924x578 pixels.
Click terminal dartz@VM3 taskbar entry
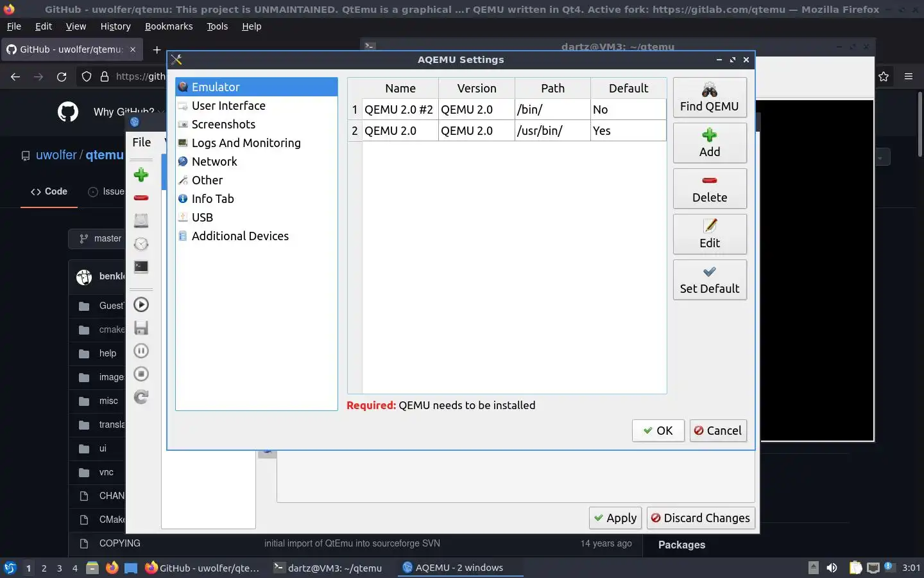point(327,568)
